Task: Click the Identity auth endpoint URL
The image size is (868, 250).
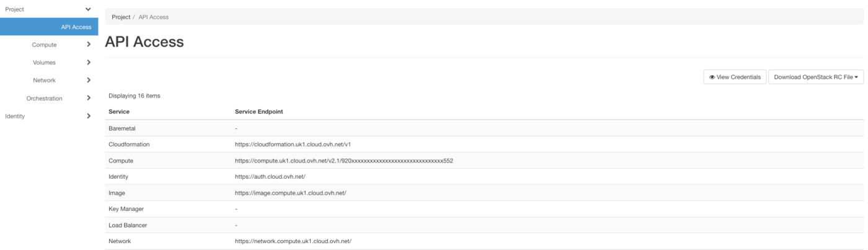Action: coord(270,177)
